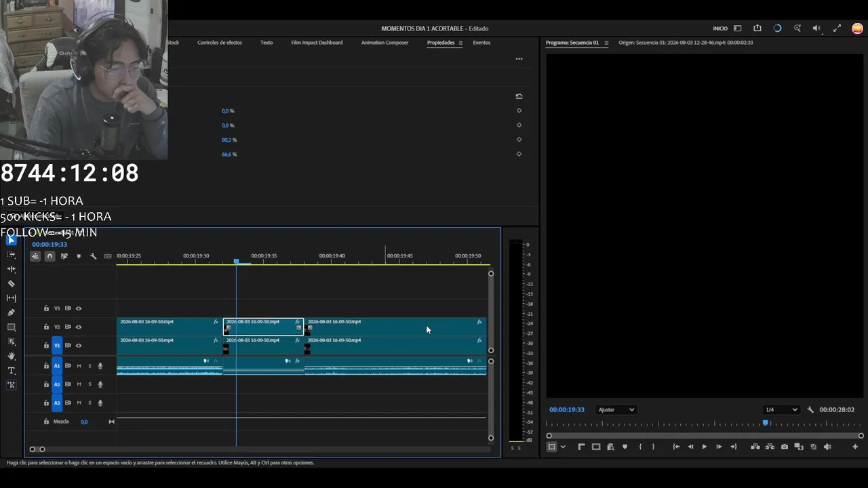Click the 80,2 % property value
Image resolution: width=868 pixels, height=488 pixels.
coord(229,140)
